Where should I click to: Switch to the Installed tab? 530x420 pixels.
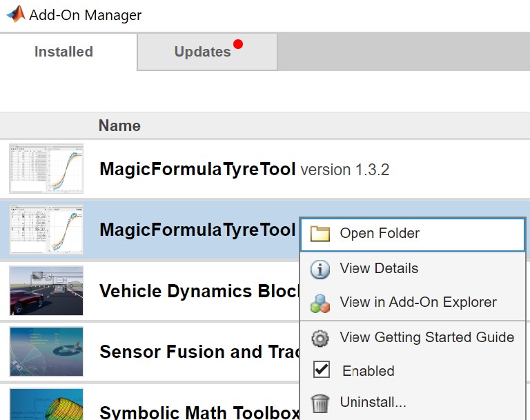pyautogui.click(x=63, y=52)
